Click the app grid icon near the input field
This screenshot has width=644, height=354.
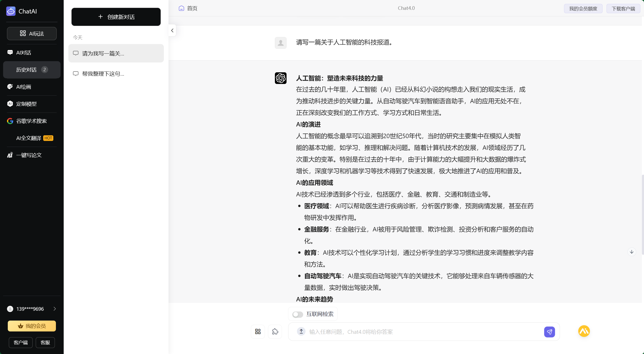click(x=258, y=332)
